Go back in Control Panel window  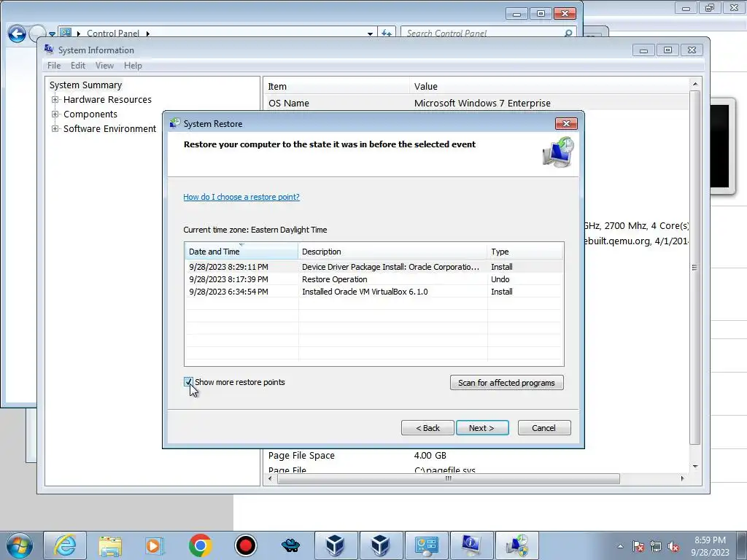click(18, 34)
